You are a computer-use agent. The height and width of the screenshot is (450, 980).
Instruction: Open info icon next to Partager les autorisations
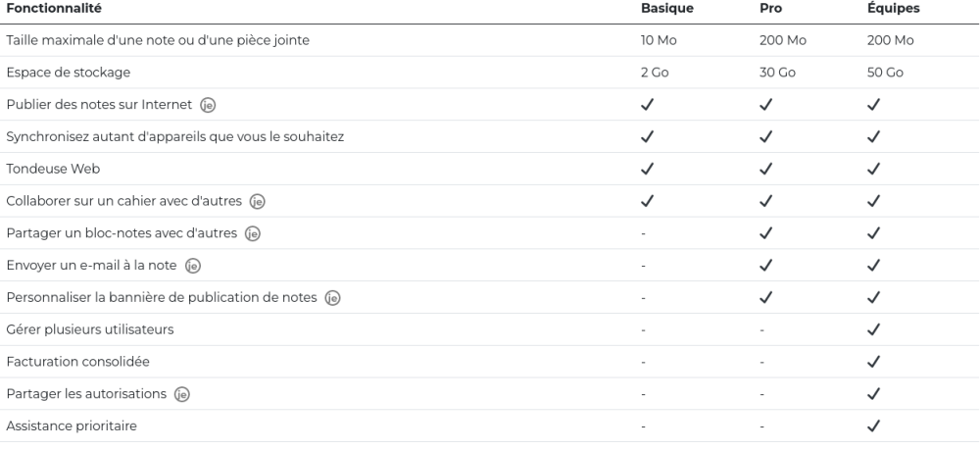click(x=182, y=394)
